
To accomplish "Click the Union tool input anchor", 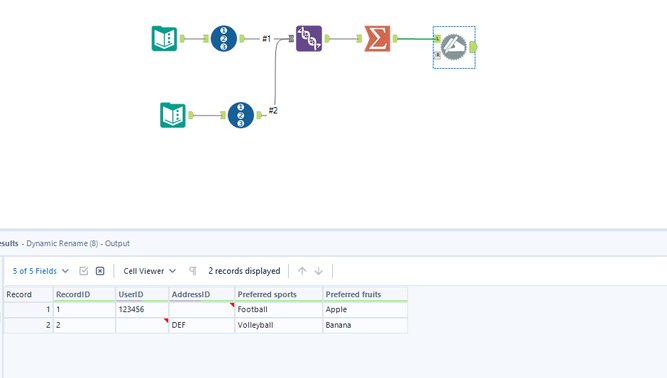I will tap(291, 39).
